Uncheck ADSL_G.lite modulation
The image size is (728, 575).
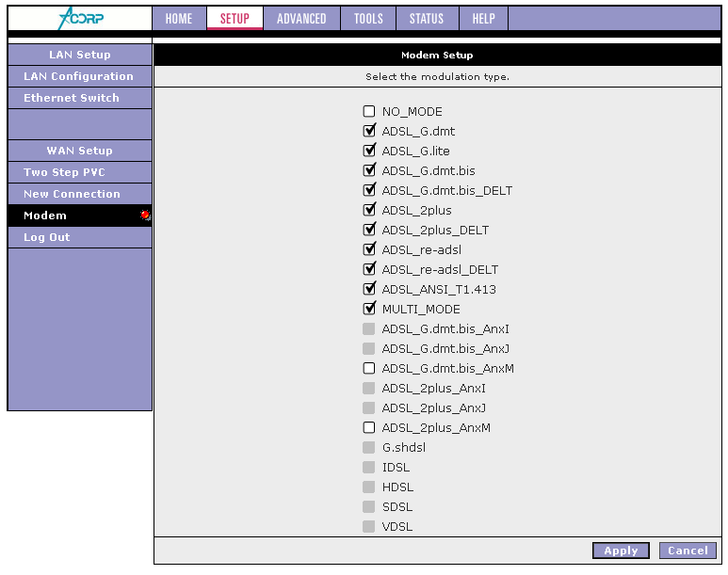(x=369, y=151)
